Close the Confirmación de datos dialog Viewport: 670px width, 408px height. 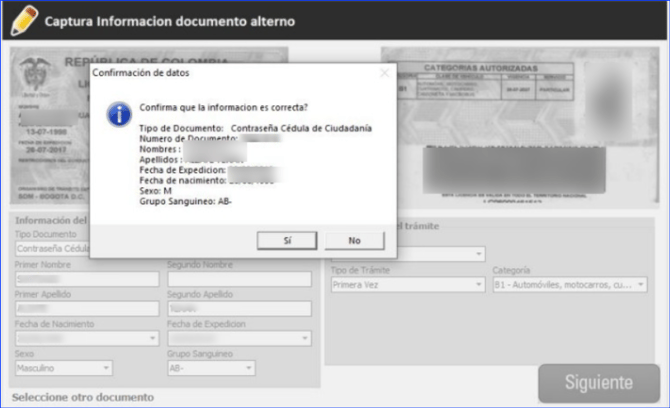385,73
